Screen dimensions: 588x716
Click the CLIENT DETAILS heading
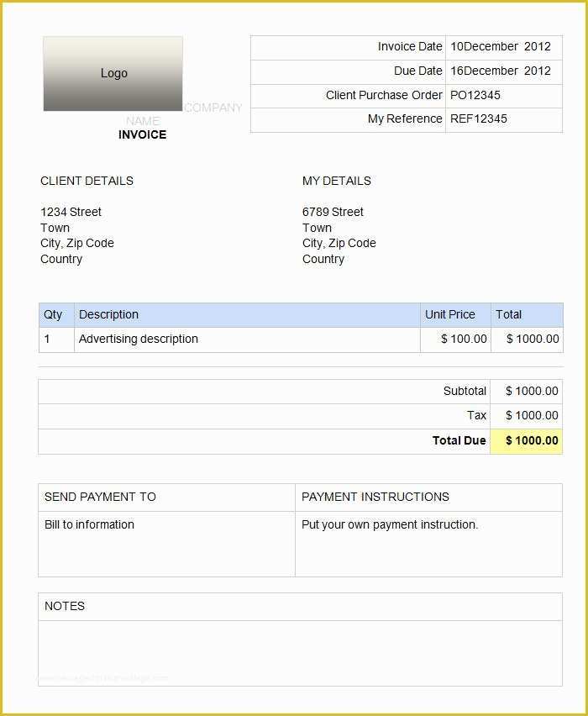pos(87,181)
